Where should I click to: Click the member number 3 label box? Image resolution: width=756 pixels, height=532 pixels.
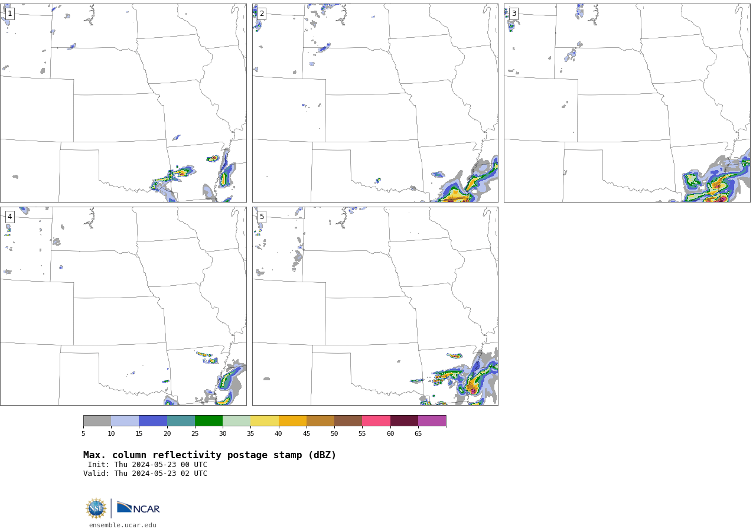(514, 14)
